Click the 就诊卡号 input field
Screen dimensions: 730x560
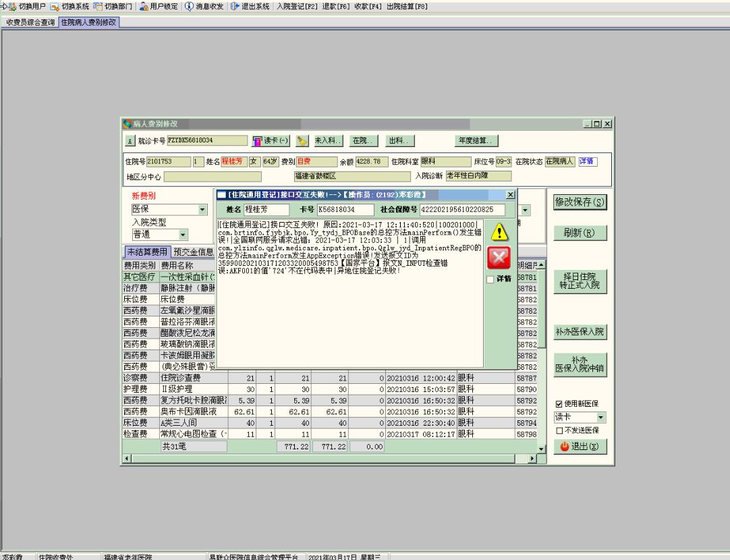tap(207, 140)
